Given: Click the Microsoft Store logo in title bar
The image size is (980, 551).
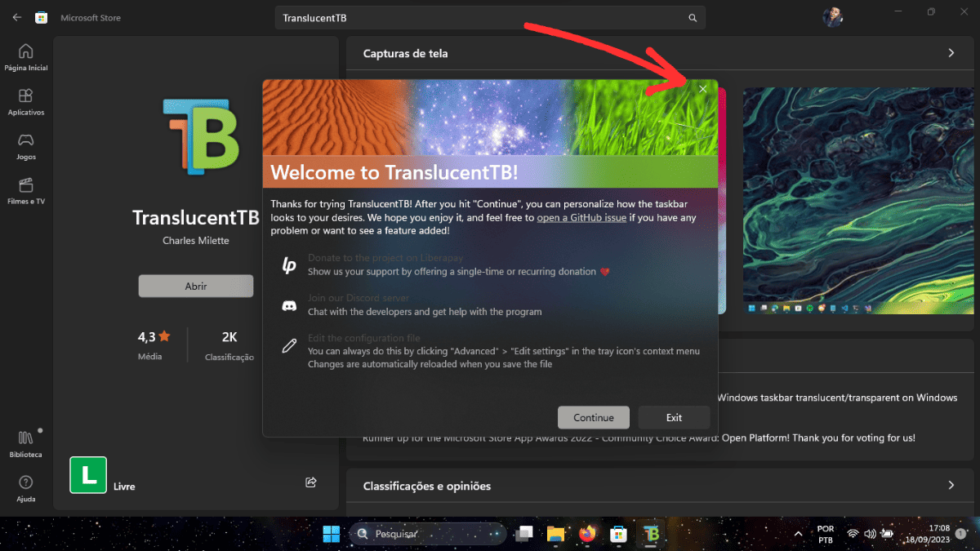Looking at the screenshot, I should point(43,17).
